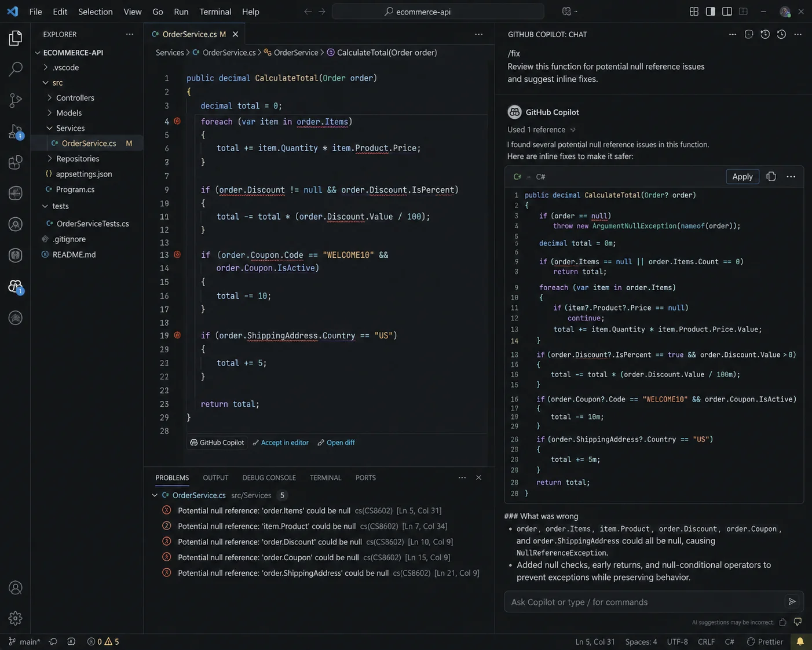Open the File menu
This screenshot has width=812, height=650.
pyautogui.click(x=35, y=12)
